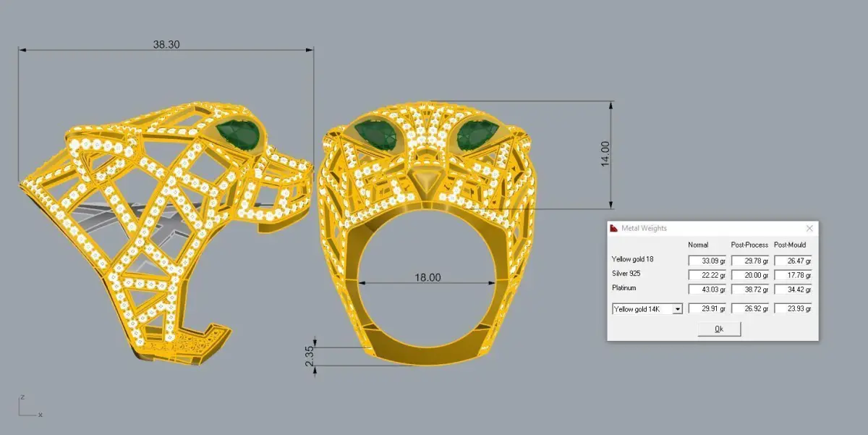
Task: Click the Metal Weights dialog title icon
Action: click(x=614, y=228)
